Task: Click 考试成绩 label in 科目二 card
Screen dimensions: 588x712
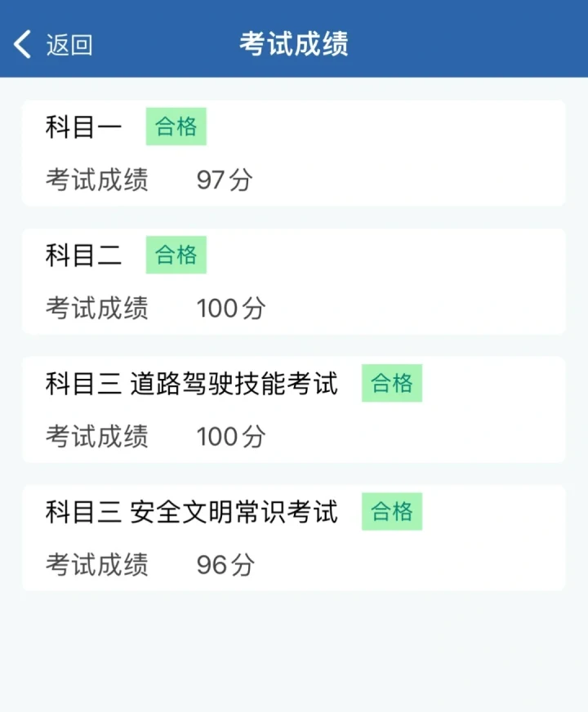Action: click(96, 309)
